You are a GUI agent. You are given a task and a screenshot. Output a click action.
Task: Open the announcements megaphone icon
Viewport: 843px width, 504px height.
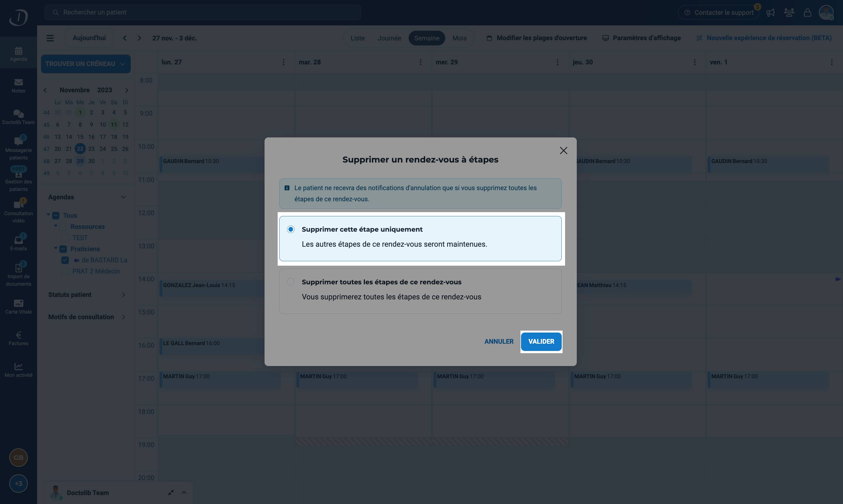click(770, 13)
